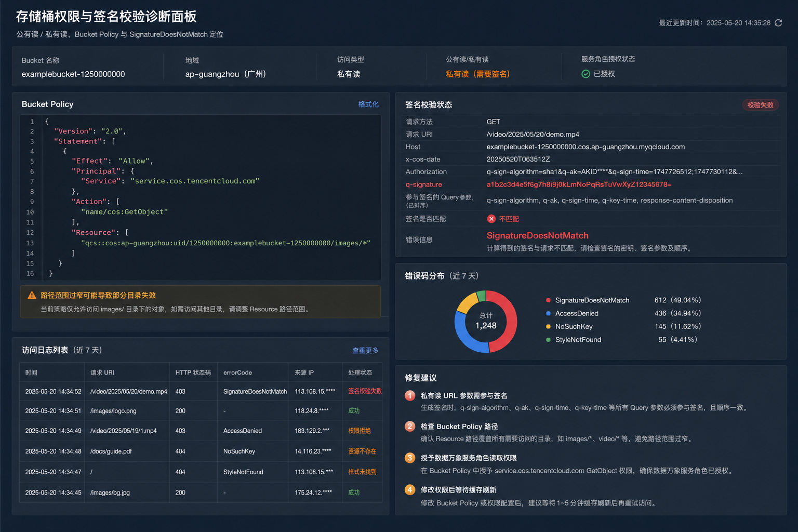Click the request method GET value
Viewport: 798px width, 532px height.
(494, 122)
